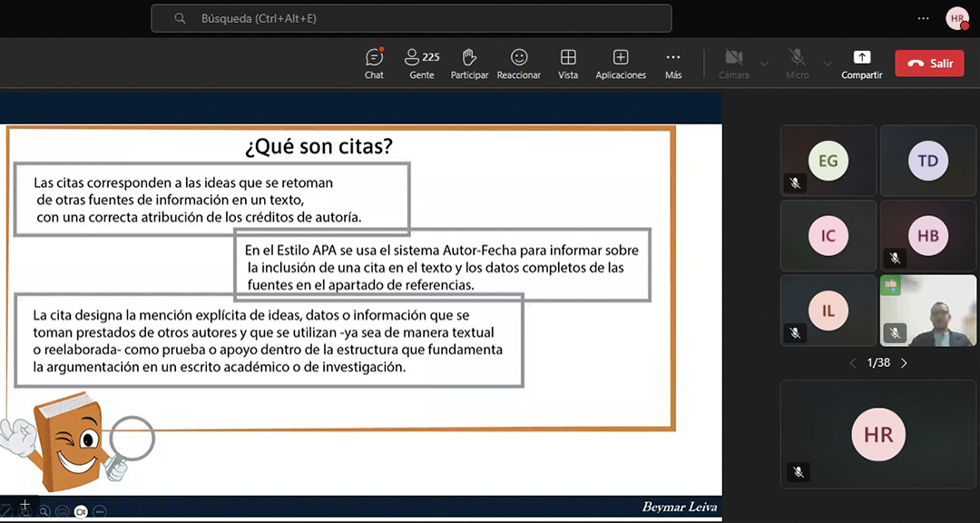Screen dimensions: 980x523
Task: Toggle the Cámara on or off
Action: 734,64
